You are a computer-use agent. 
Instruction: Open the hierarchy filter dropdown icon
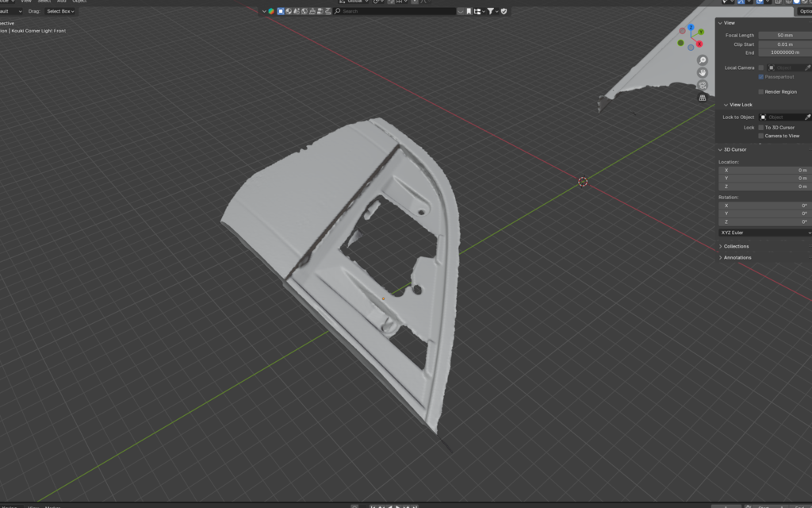click(x=479, y=11)
